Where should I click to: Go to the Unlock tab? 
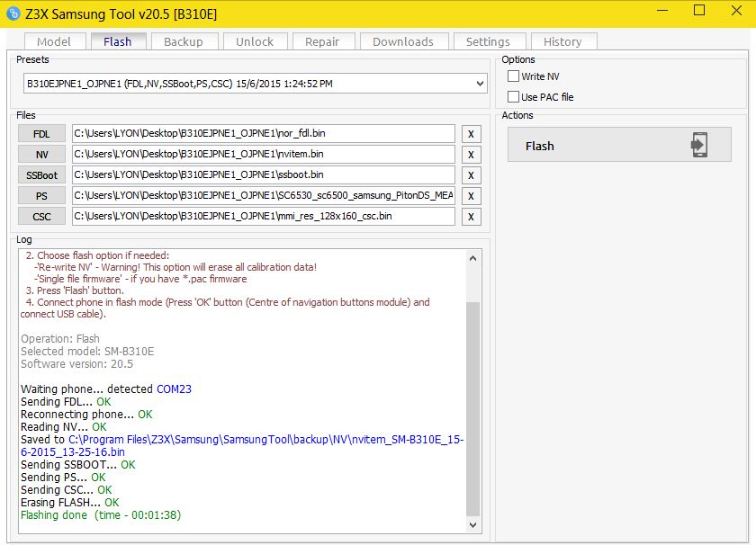[255, 41]
